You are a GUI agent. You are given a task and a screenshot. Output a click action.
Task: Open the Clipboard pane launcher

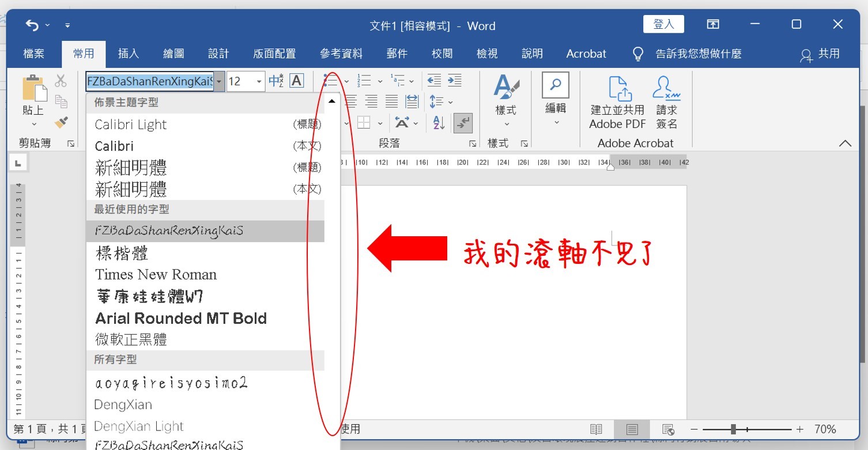[71, 143]
